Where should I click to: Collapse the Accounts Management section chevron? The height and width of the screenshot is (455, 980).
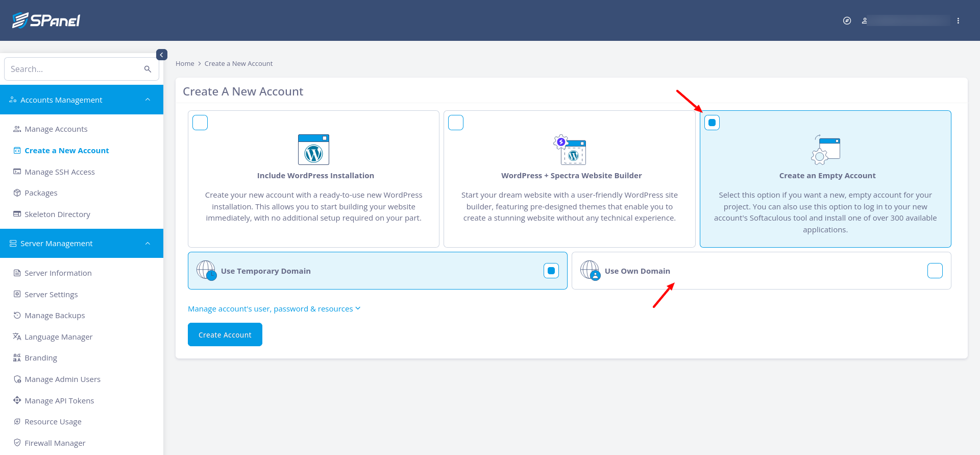(x=148, y=100)
